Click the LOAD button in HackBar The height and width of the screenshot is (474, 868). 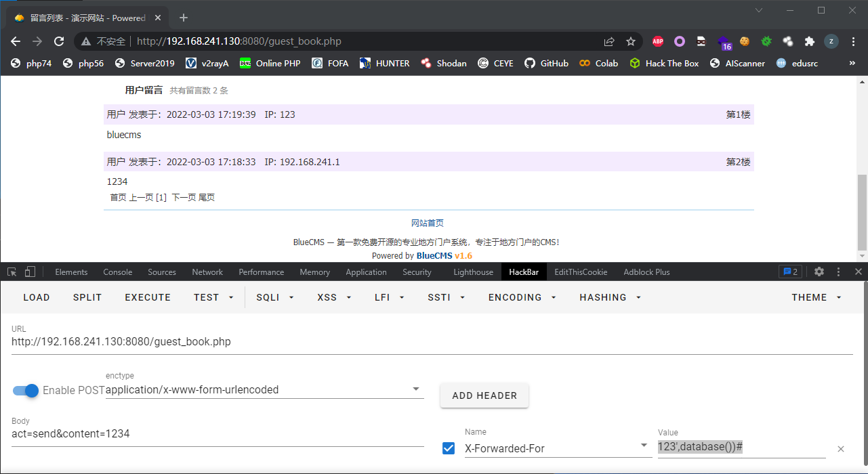click(37, 297)
